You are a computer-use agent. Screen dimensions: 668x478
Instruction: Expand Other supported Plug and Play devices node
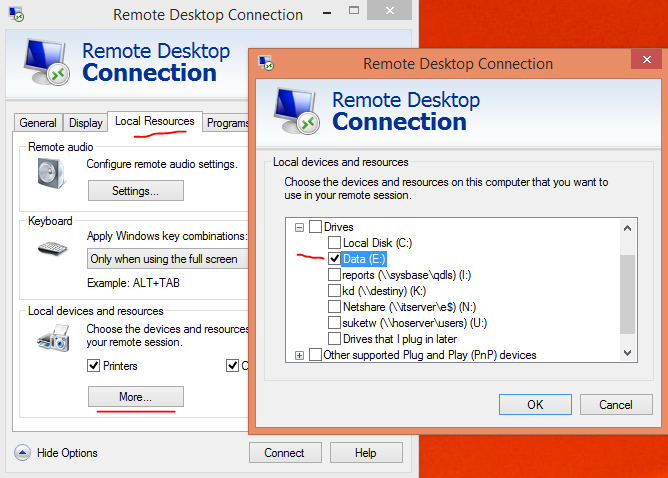(x=299, y=355)
